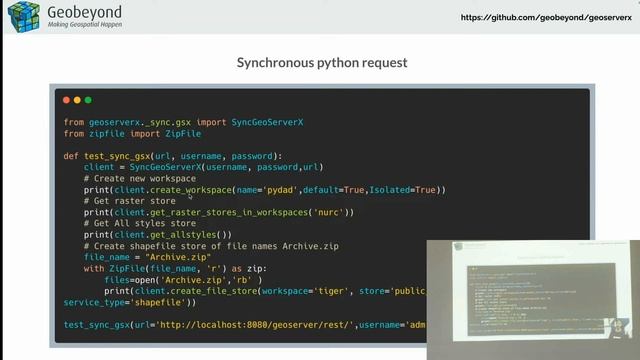Click the get_raster_stores_in_workspaces line
640x360 pixels.
click(219, 213)
